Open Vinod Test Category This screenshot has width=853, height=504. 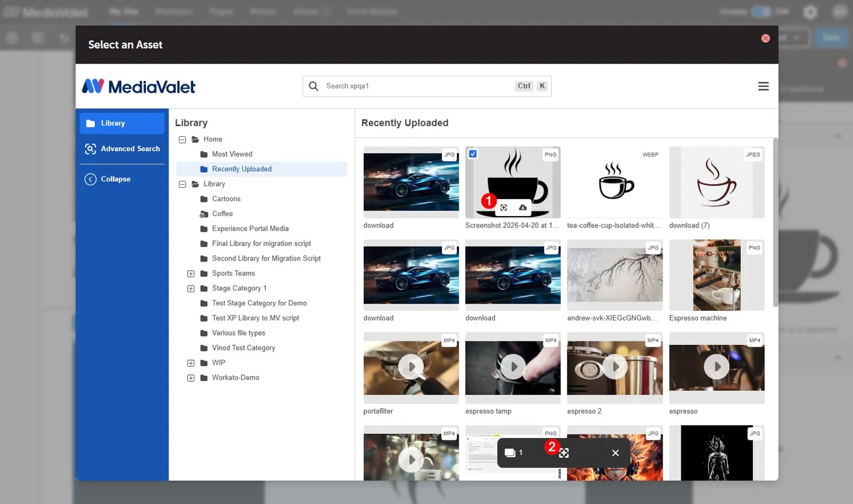243,348
